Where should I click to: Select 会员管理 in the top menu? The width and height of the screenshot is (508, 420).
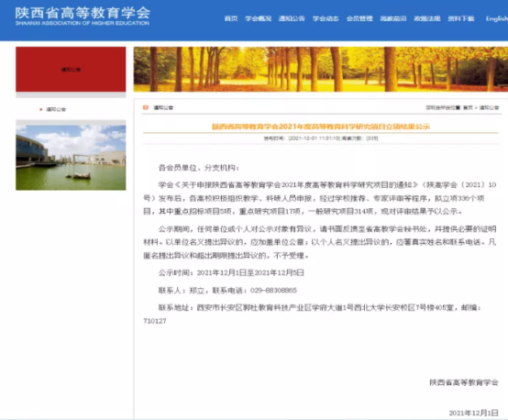(x=359, y=18)
